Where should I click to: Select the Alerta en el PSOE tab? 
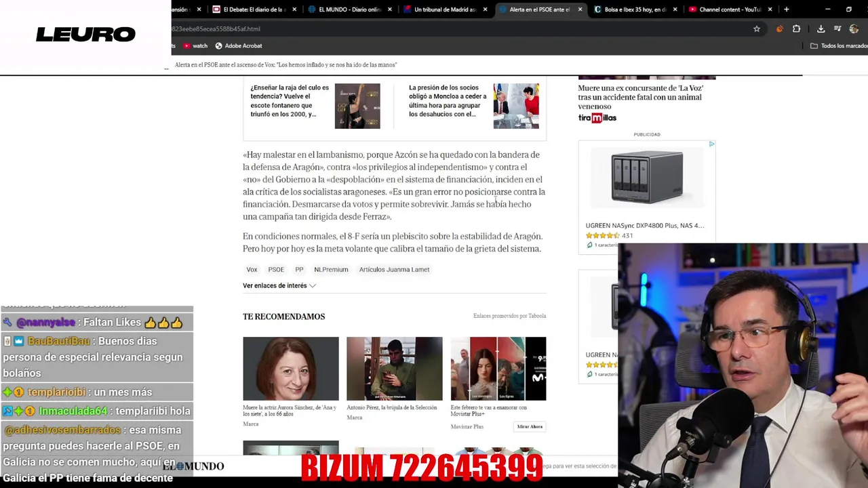point(539,9)
